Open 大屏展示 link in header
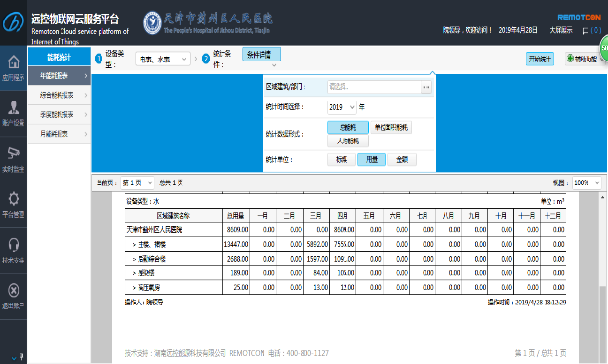Viewport: 608px width, 364px height. (x=561, y=30)
